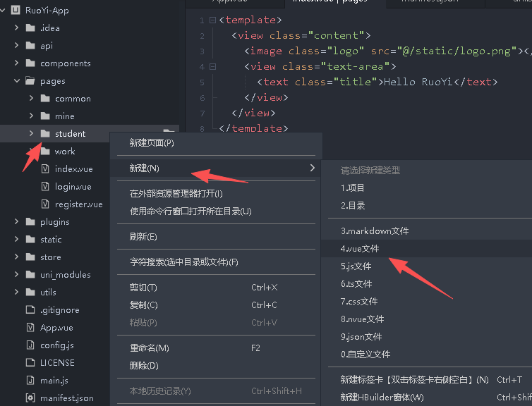Click the LICENSE file icon
The height and width of the screenshot is (406, 532).
pos(30,363)
